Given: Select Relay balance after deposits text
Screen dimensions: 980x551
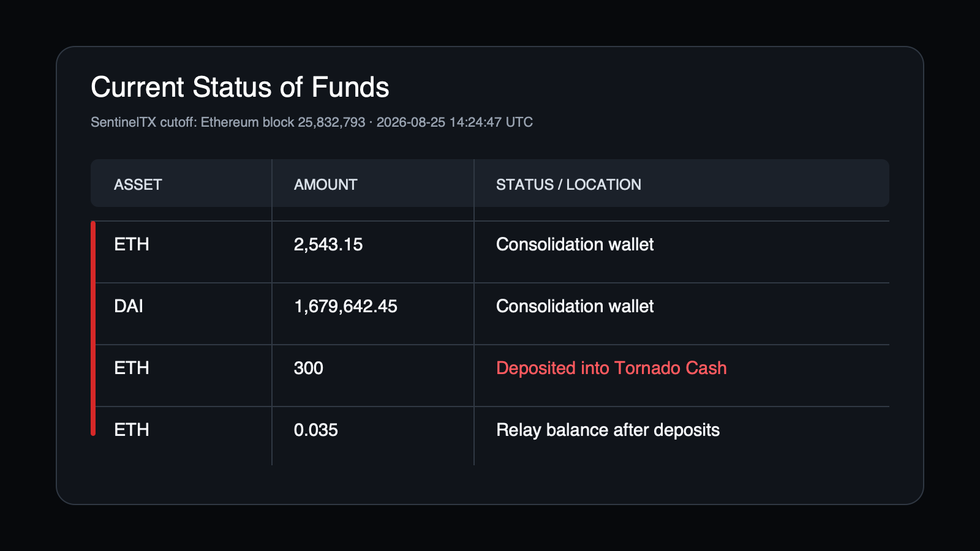Looking at the screenshot, I should tap(608, 430).
